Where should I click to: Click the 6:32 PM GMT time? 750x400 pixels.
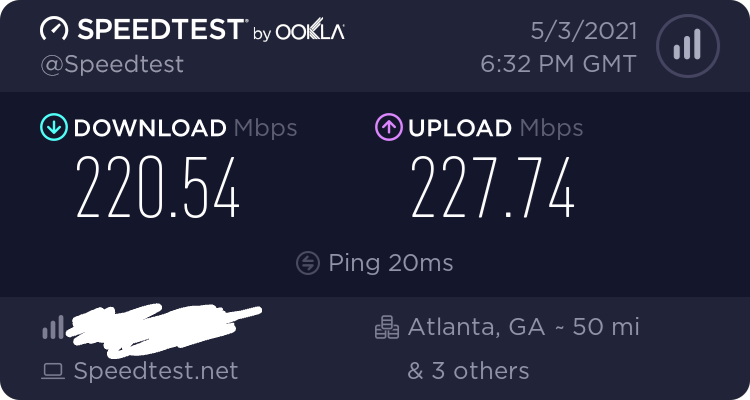click(x=559, y=64)
